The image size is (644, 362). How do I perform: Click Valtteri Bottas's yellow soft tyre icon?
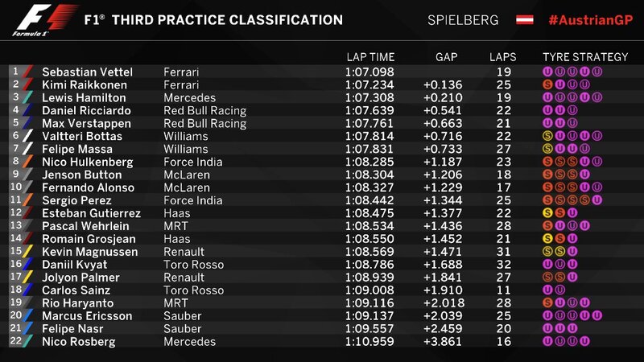(547, 136)
